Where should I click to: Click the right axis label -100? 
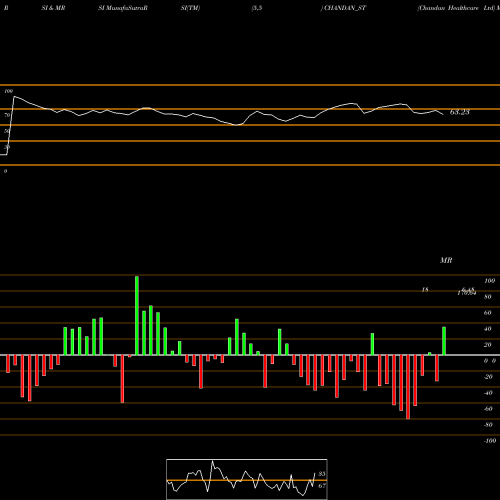tap(490, 441)
